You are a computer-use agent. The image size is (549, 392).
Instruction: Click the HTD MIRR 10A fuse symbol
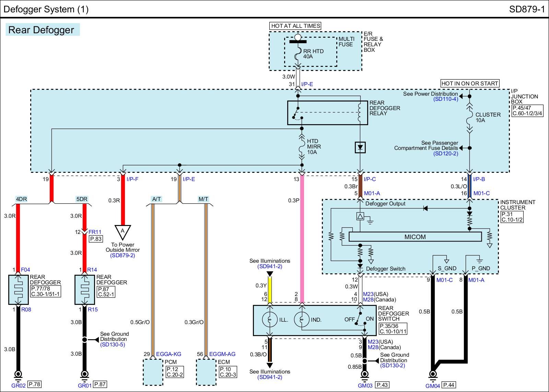click(x=302, y=147)
